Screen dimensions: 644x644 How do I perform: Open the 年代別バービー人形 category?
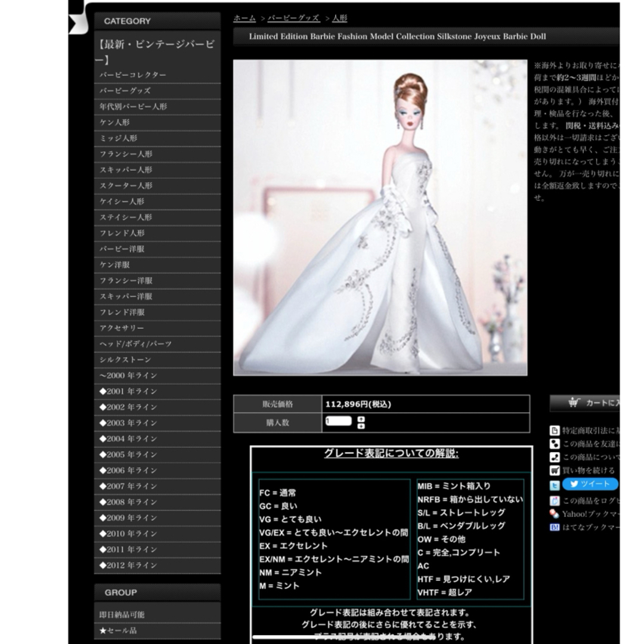pos(157,106)
